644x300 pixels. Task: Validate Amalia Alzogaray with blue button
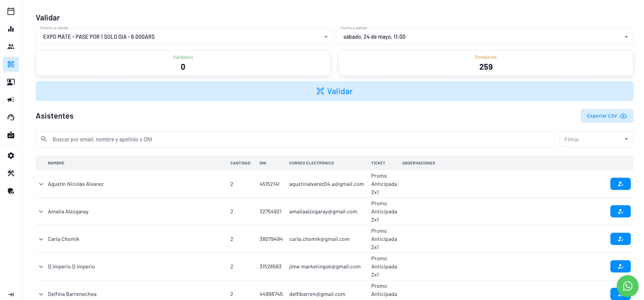[x=620, y=211]
